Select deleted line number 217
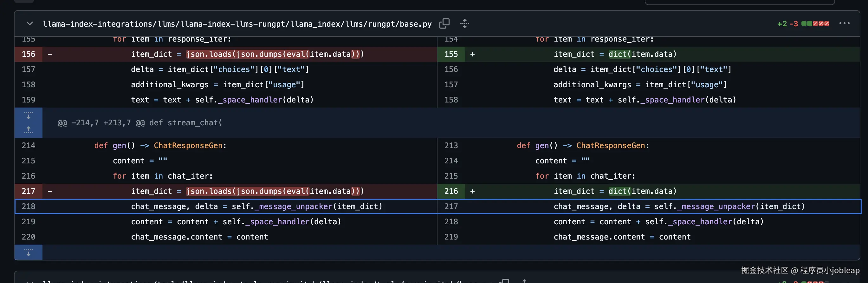Viewport: 868px width, 283px height. coord(28,191)
